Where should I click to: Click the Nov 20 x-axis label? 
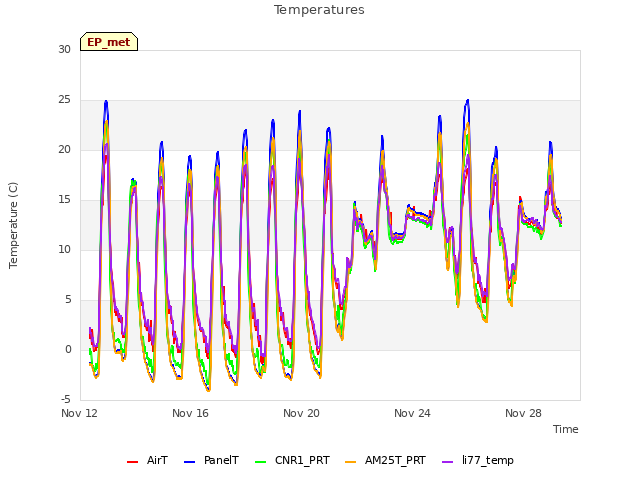tap(301, 413)
